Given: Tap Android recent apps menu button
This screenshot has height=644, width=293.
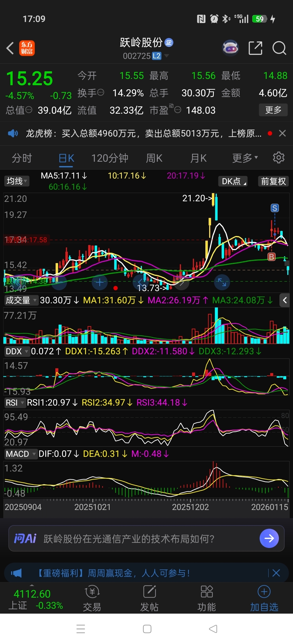Looking at the screenshot, I should pos(81,629).
